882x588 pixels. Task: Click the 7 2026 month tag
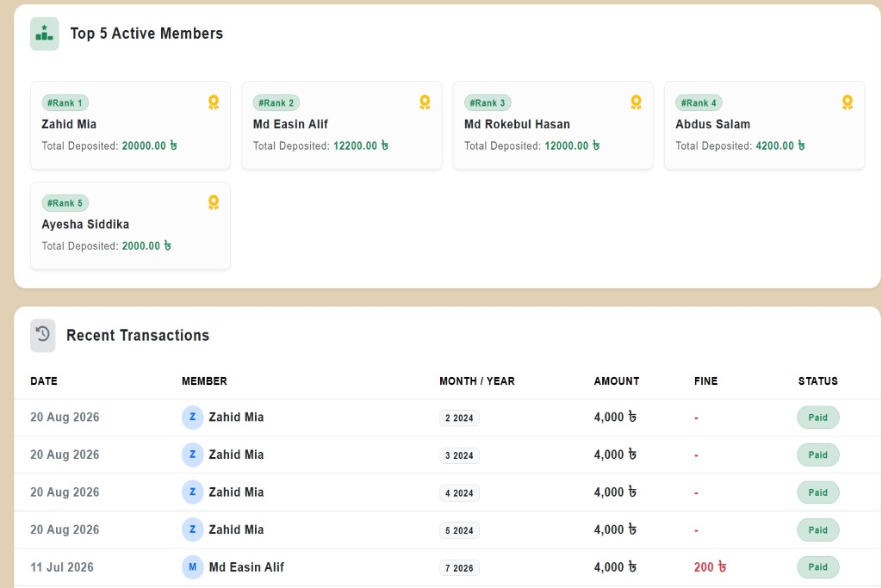[459, 568]
